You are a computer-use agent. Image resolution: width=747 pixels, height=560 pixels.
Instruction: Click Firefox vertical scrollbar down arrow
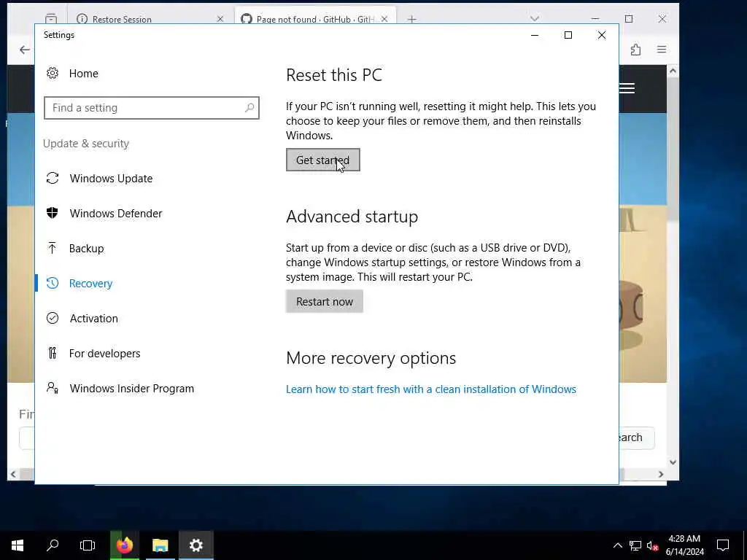pyautogui.click(x=673, y=462)
